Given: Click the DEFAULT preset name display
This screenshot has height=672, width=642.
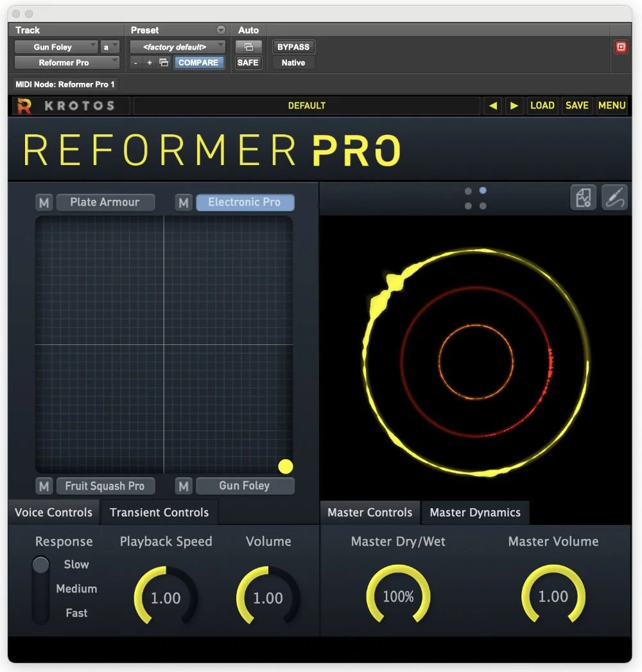Looking at the screenshot, I should pyautogui.click(x=307, y=105).
